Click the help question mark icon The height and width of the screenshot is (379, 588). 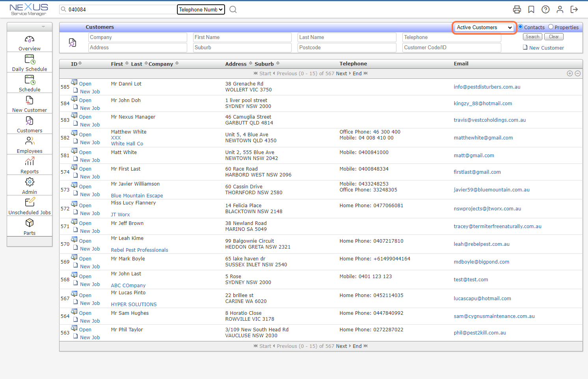click(545, 9)
